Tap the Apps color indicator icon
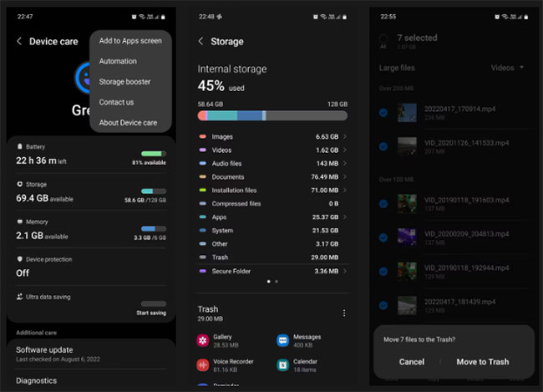 pos(203,217)
